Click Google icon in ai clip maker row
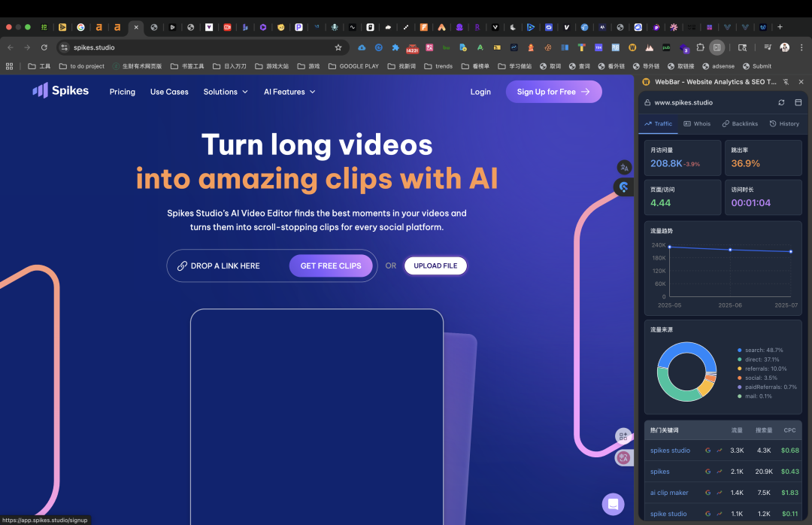 (708, 493)
